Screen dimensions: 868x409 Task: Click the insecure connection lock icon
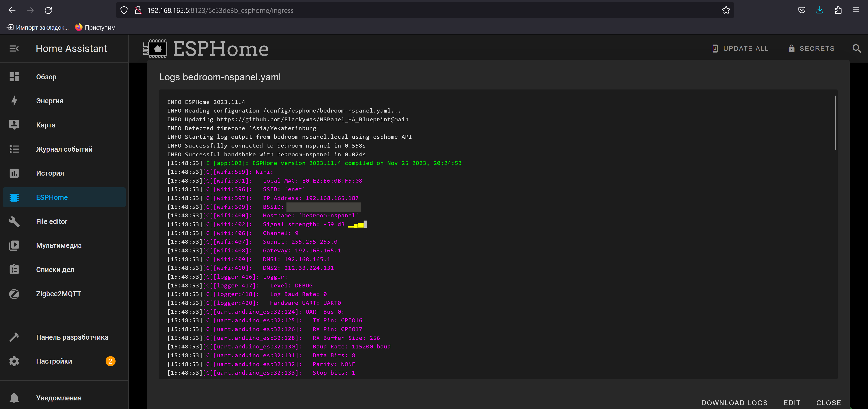[x=138, y=10]
